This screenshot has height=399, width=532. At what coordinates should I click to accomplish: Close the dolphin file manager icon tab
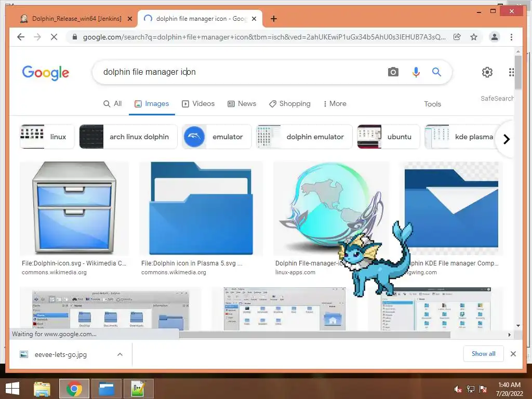(254, 19)
